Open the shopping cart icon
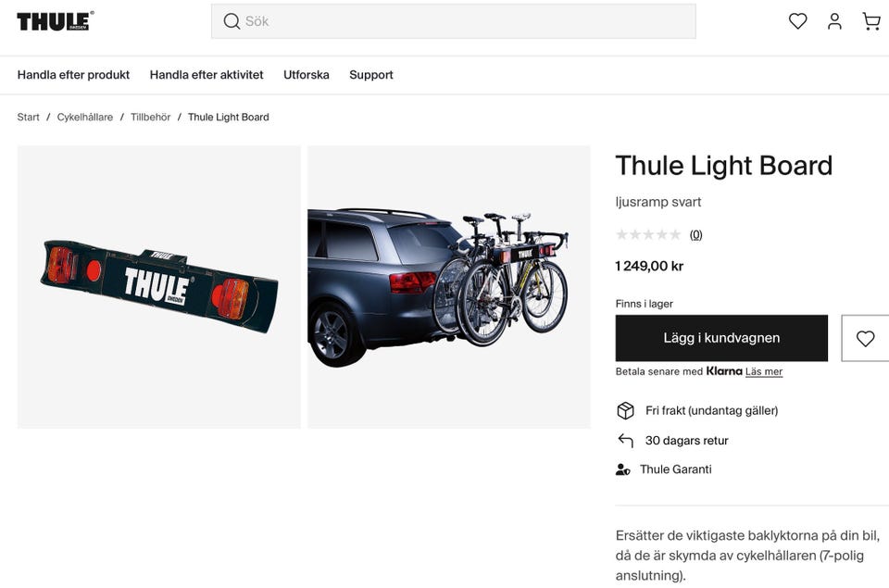889x588 pixels. 871,21
